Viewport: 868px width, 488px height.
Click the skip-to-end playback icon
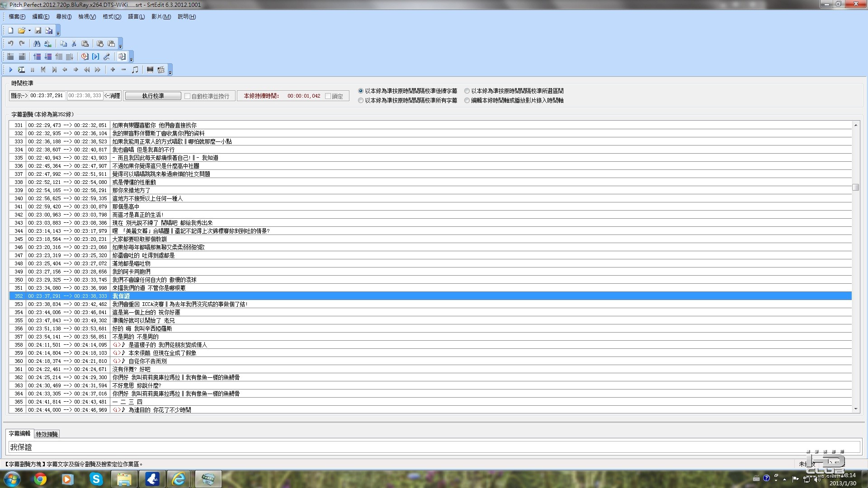54,70
